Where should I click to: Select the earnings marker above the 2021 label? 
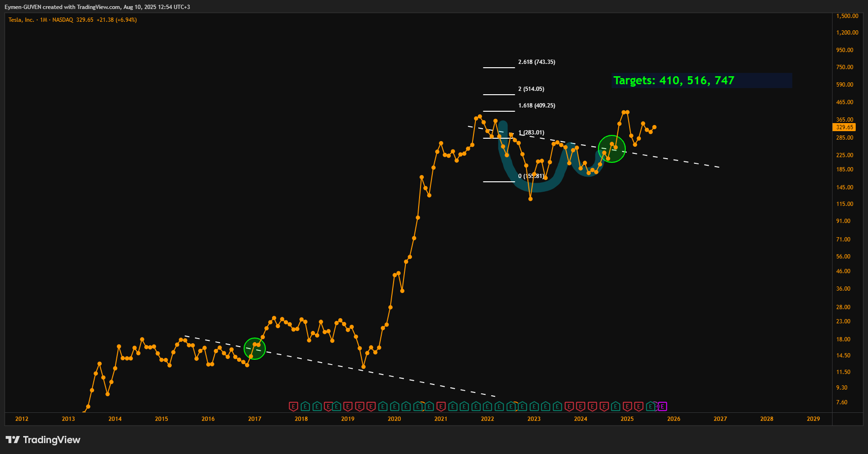(441, 406)
